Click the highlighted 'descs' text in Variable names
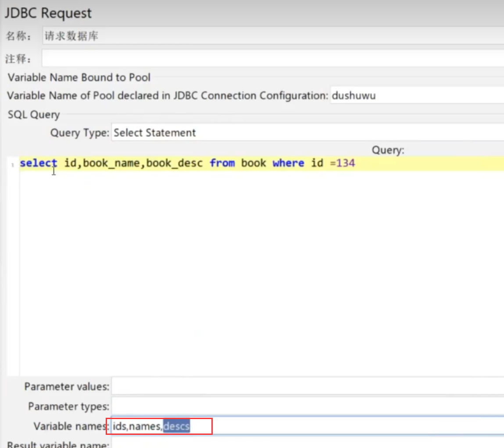The width and height of the screenshot is (504, 448). (176, 426)
